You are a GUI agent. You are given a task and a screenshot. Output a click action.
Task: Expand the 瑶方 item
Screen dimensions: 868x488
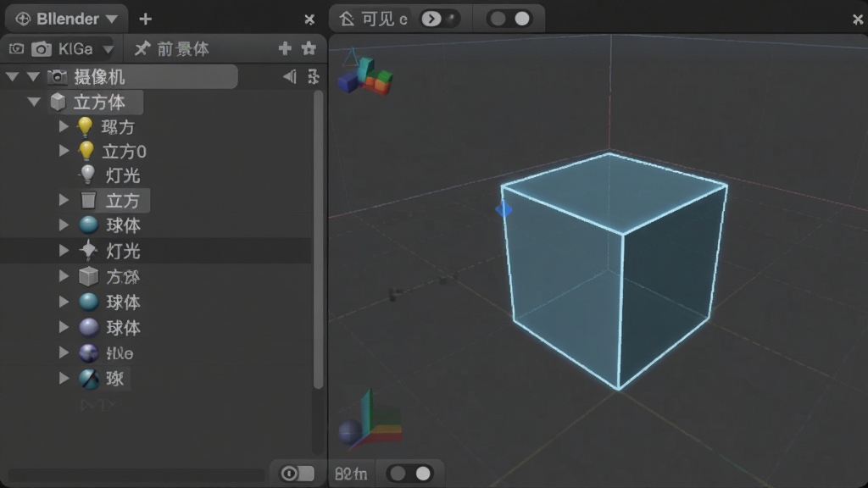pyautogui.click(x=64, y=127)
